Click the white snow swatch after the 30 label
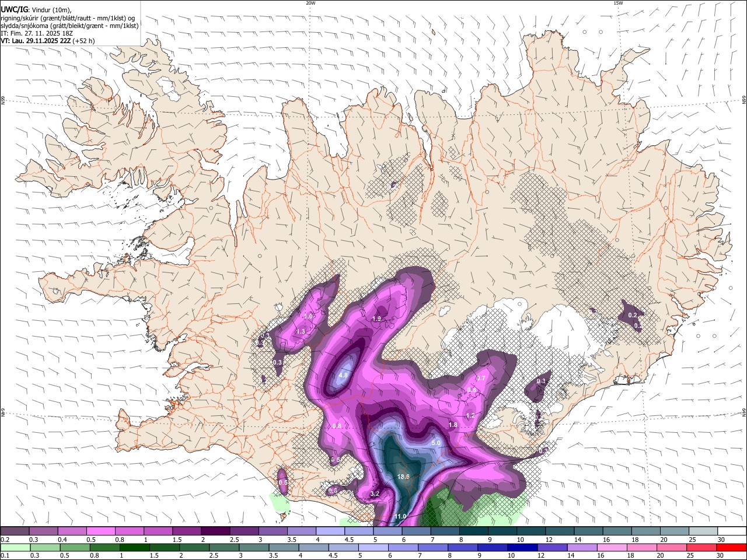Viewport: 747px width, 560px height. 732,531
